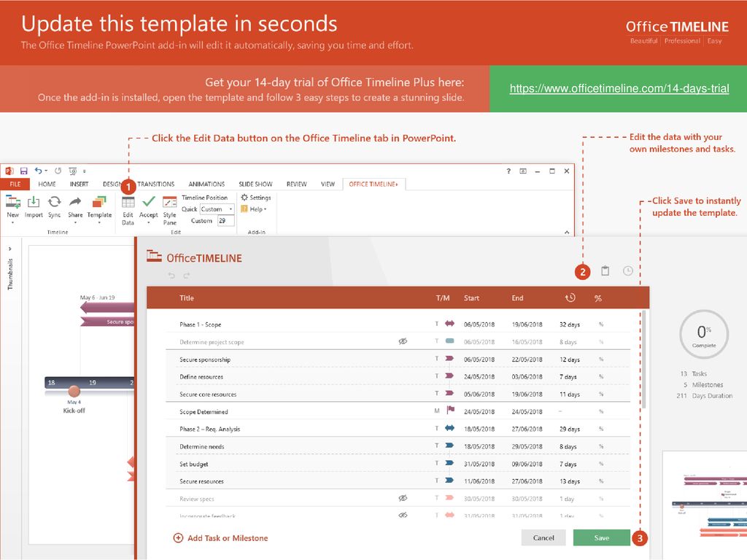Click the purple arrow shape swatch for Secure sponsorship
Screen dimensions: 747x560
pos(449,359)
